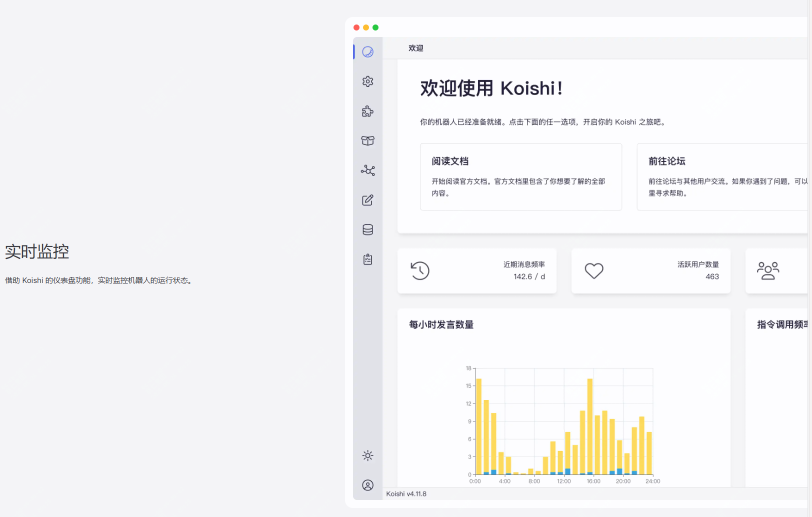
Task: Open the user profile icon
Action: pos(367,485)
